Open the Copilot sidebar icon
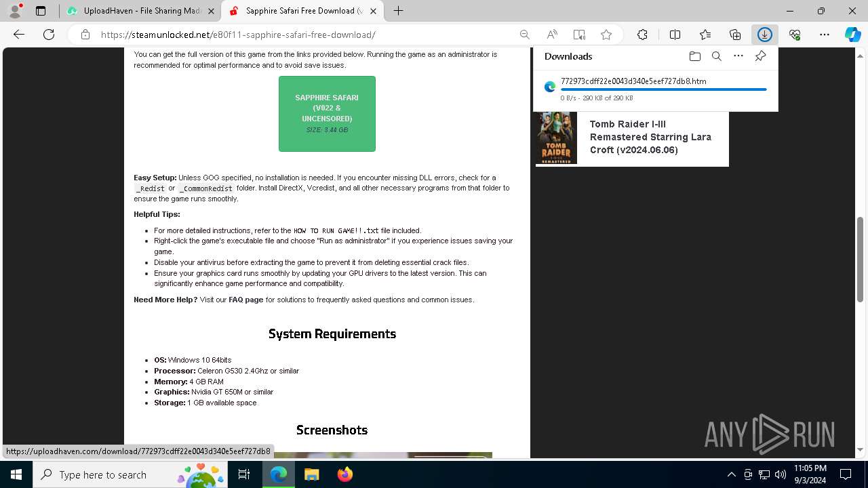 coord(852,35)
